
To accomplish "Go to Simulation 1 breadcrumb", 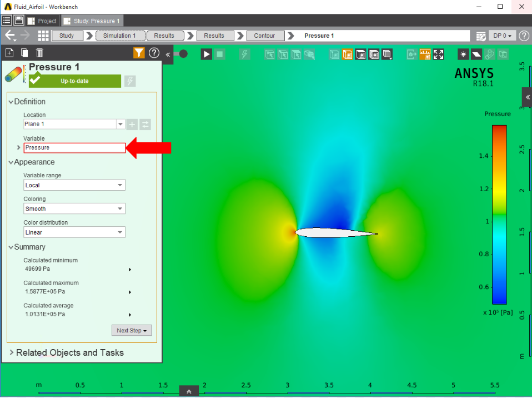I will [x=121, y=36].
